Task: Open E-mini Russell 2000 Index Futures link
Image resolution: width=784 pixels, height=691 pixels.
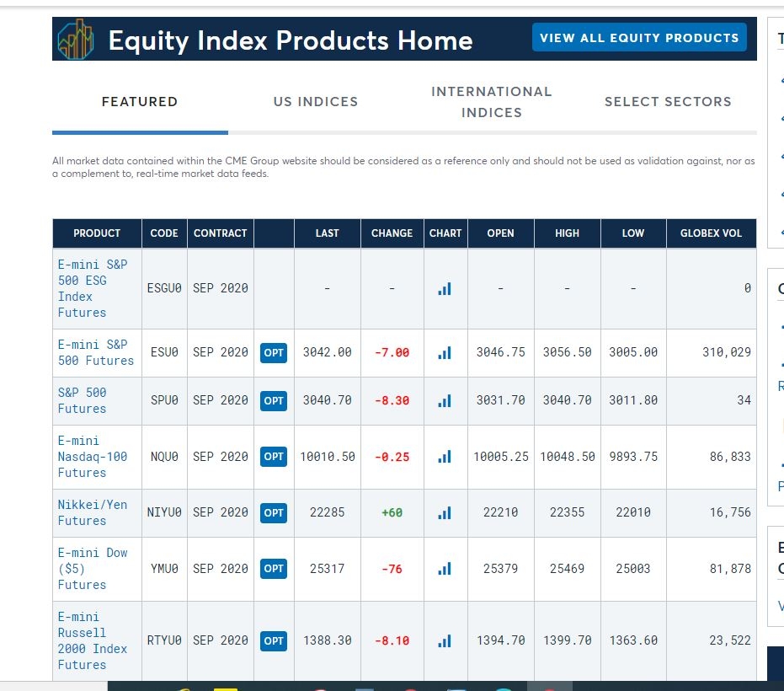Action: 93,641
